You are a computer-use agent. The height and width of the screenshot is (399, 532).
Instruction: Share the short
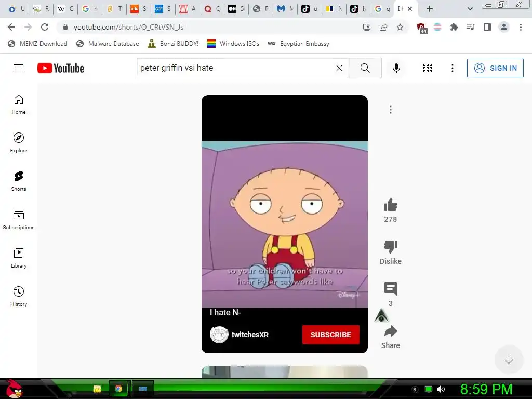[391, 331]
